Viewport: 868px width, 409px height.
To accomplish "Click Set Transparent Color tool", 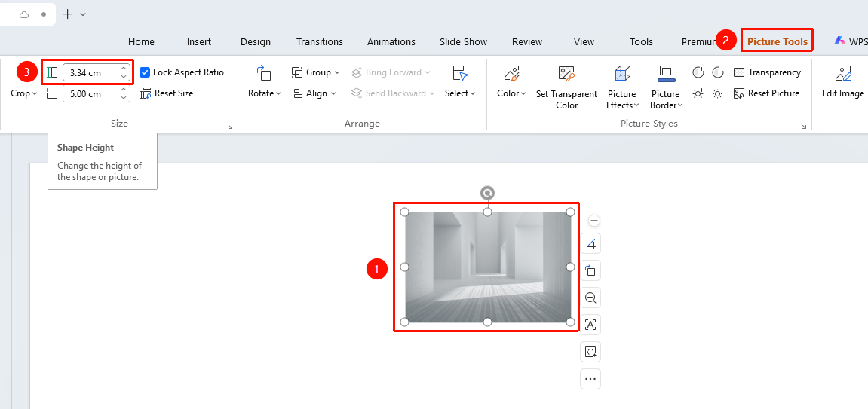I will coord(566,87).
